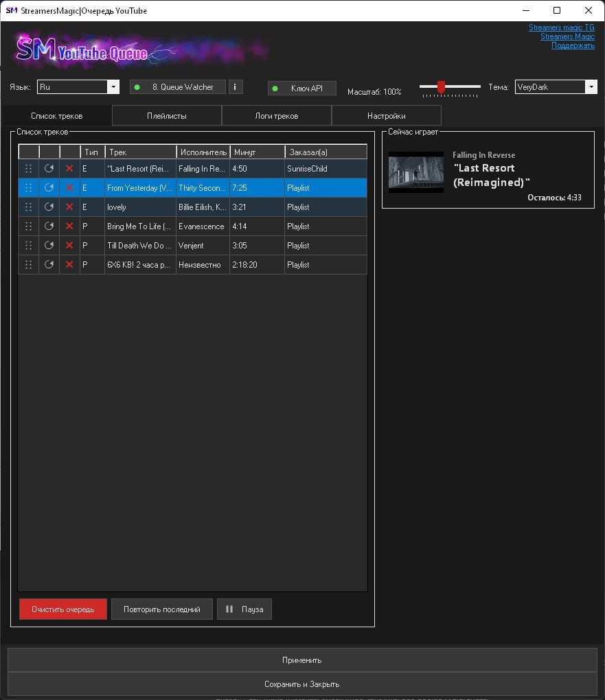Delete the "Bring Me To Life" track

coord(69,226)
